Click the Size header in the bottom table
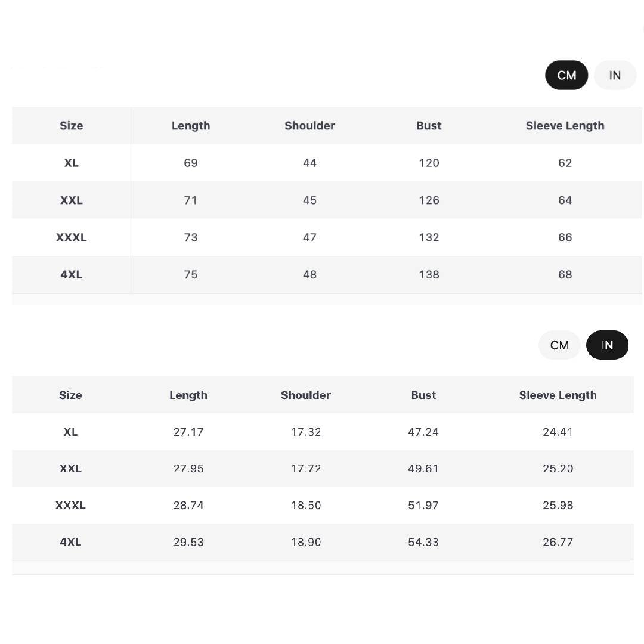The height and width of the screenshot is (644, 644). tap(70, 395)
